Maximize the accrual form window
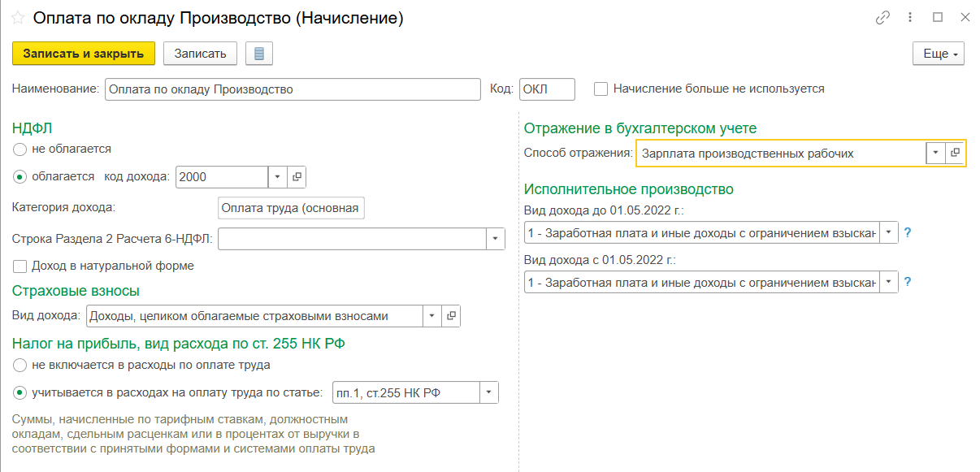The height and width of the screenshot is (472, 980). click(938, 17)
